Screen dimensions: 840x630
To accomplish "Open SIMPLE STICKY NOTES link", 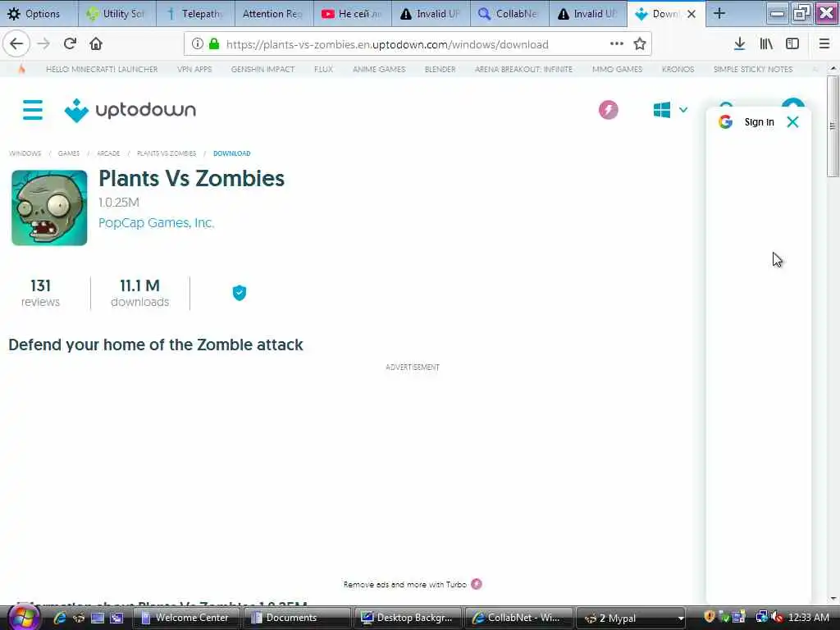I will click(753, 69).
